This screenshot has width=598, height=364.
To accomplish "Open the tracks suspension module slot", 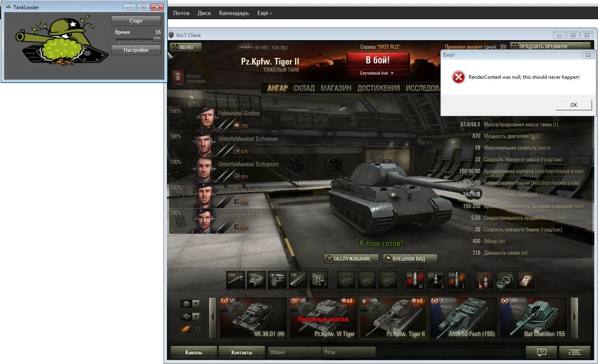I will (x=298, y=280).
